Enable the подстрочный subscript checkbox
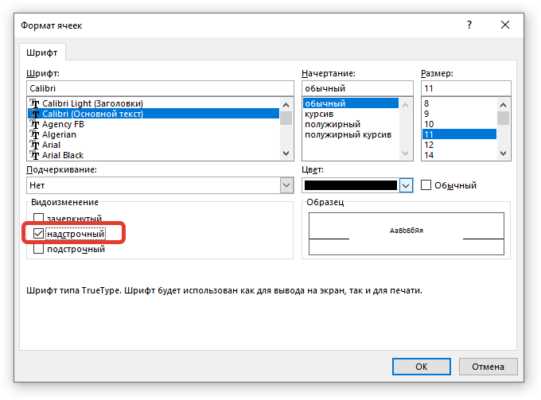Screen dimensions: 541x400 coord(39,248)
